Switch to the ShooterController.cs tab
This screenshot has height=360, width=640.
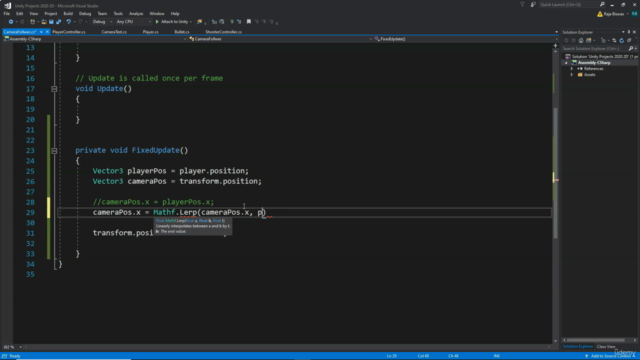pyautogui.click(x=224, y=32)
